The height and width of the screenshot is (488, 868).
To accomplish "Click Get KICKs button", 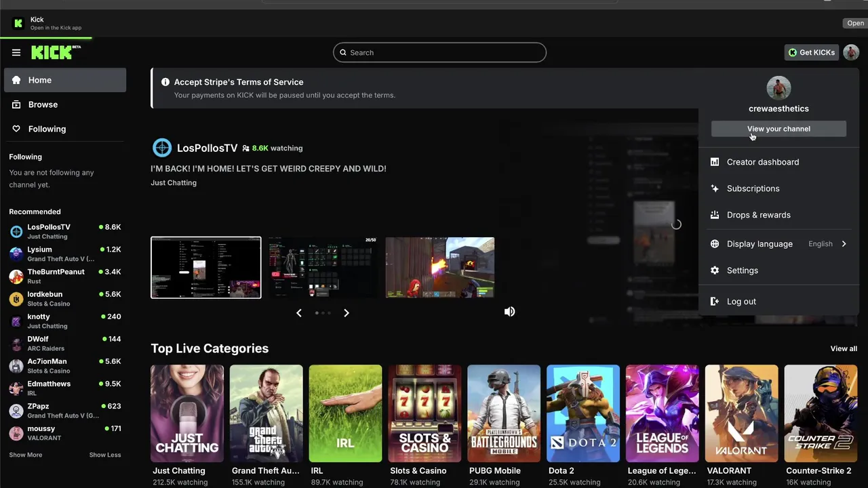I will tap(811, 52).
